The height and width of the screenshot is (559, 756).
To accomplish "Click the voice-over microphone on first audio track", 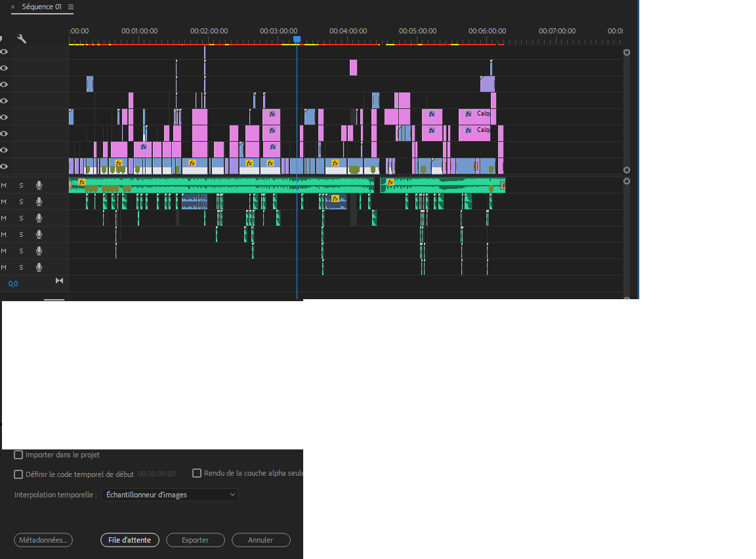I will pos(39,186).
